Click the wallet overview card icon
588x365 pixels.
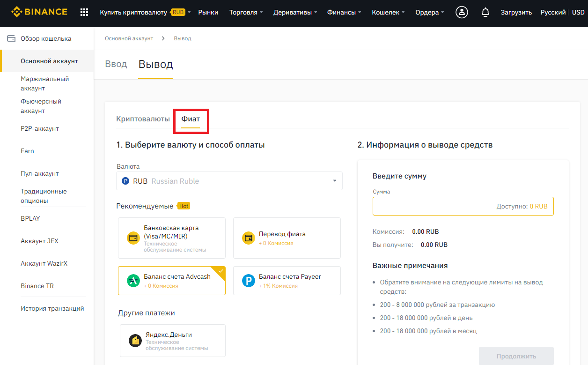click(11, 38)
